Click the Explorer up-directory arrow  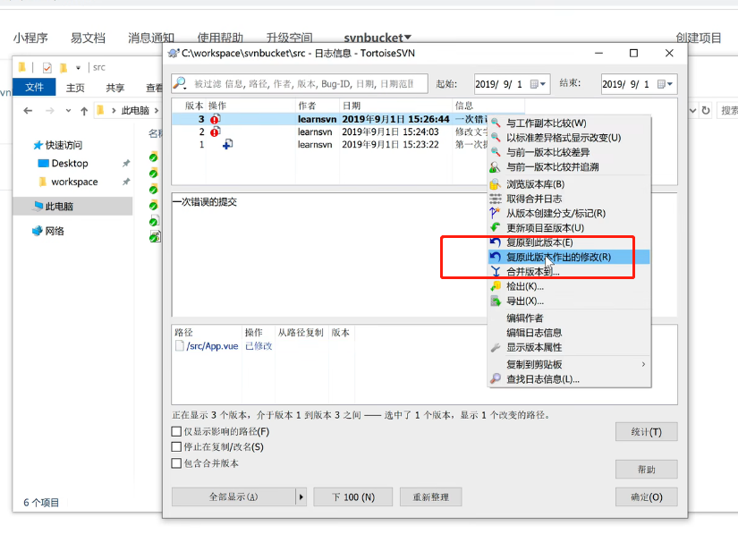pyautogui.click(x=84, y=111)
